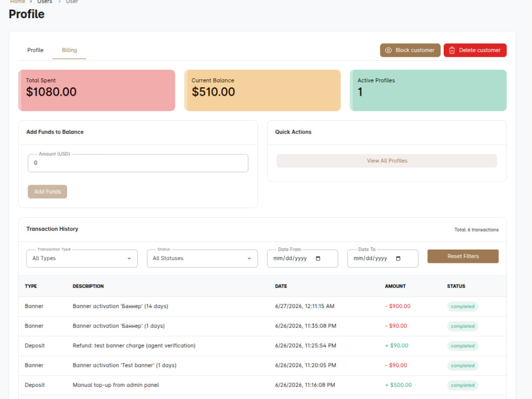Image resolution: width=532 pixels, height=399 pixels.
Task: Click the eye icon in Block customer
Action: pyautogui.click(x=388, y=50)
